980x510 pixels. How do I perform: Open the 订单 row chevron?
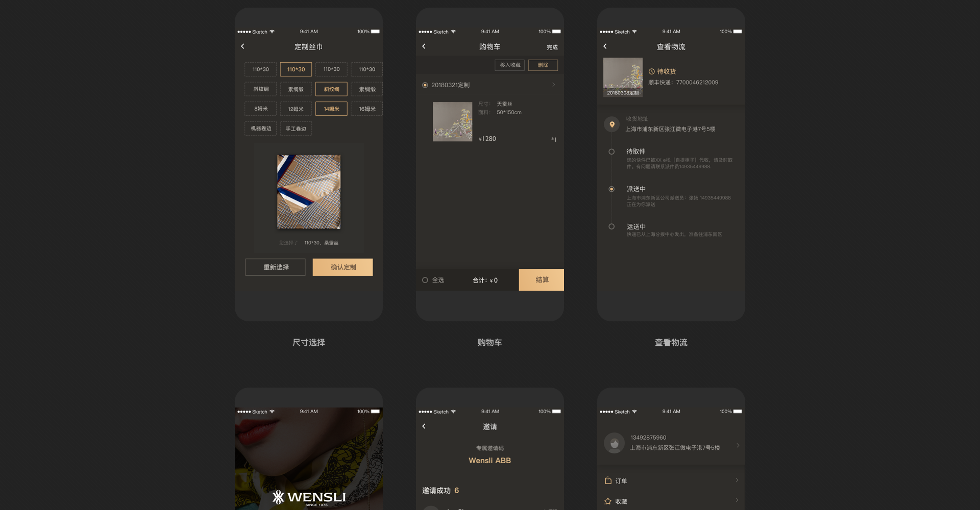click(737, 480)
